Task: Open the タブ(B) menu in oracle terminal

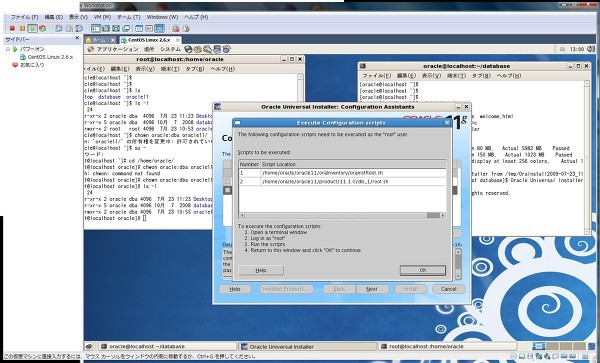Action: tap(481, 76)
